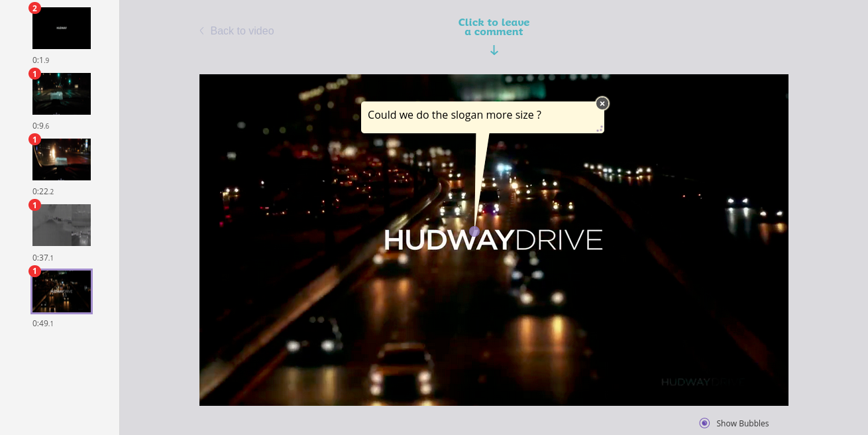868x435 pixels.
Task: Open the frame thumbnail at 0:37.1
Action: tap(62, 225)
